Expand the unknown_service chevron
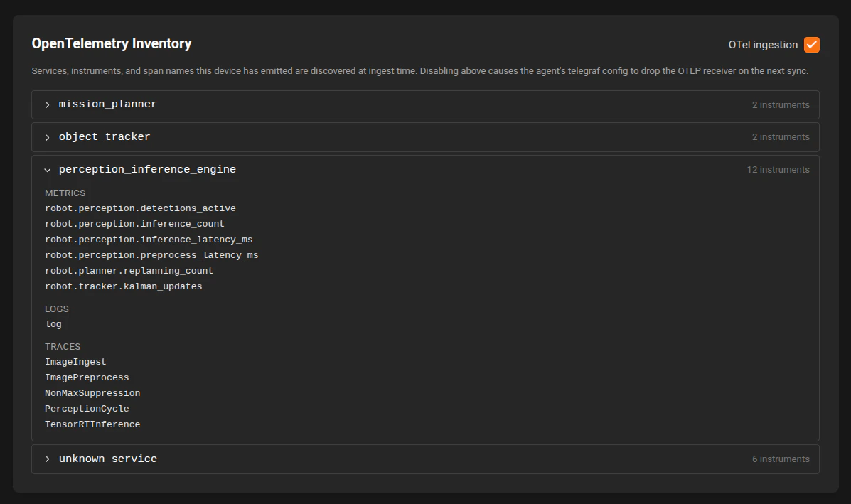 pyautogui.click(x=47, y=459)
